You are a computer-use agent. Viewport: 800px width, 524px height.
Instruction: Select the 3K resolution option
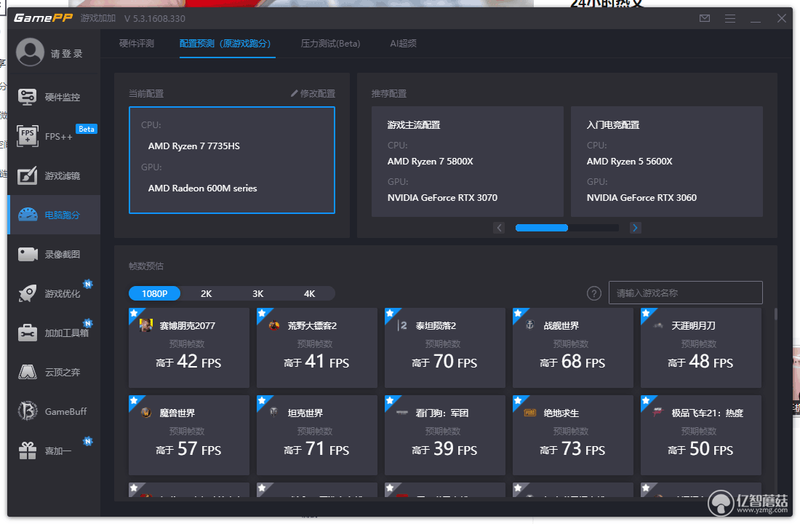(258, 293)
